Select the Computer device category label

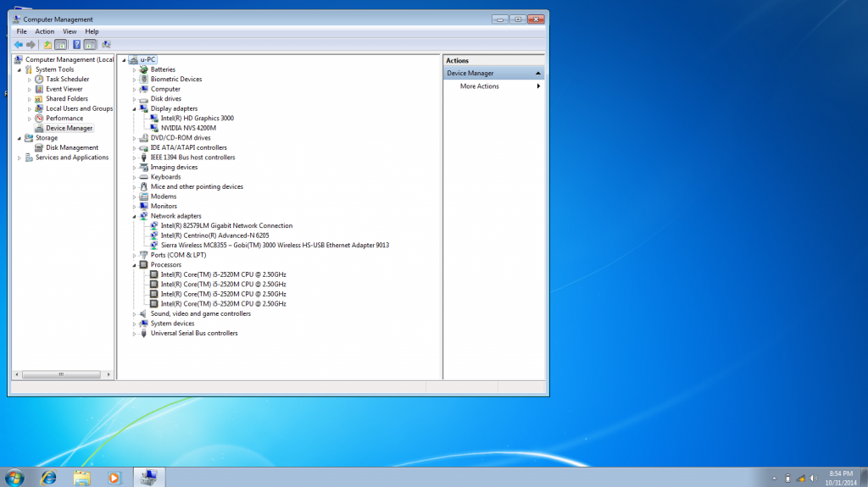click(165, 89)
